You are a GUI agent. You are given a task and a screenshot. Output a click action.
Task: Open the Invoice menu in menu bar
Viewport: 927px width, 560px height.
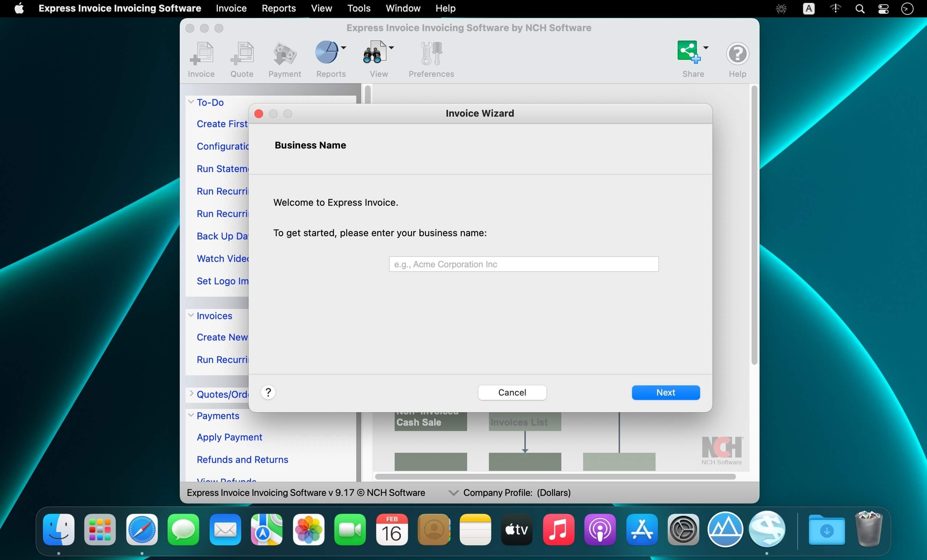(x=231, y=8)
